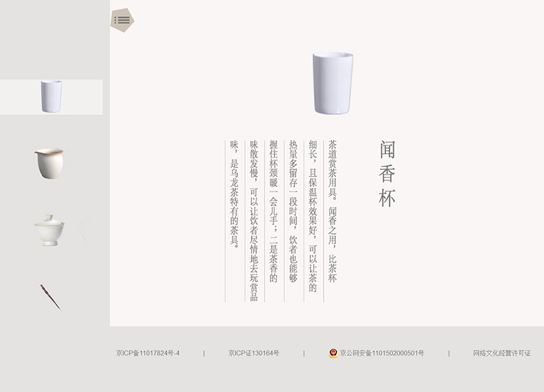Click the police badge icon in footer
Viewport: 544px width, 392px height.
click(x=333, y=353)
